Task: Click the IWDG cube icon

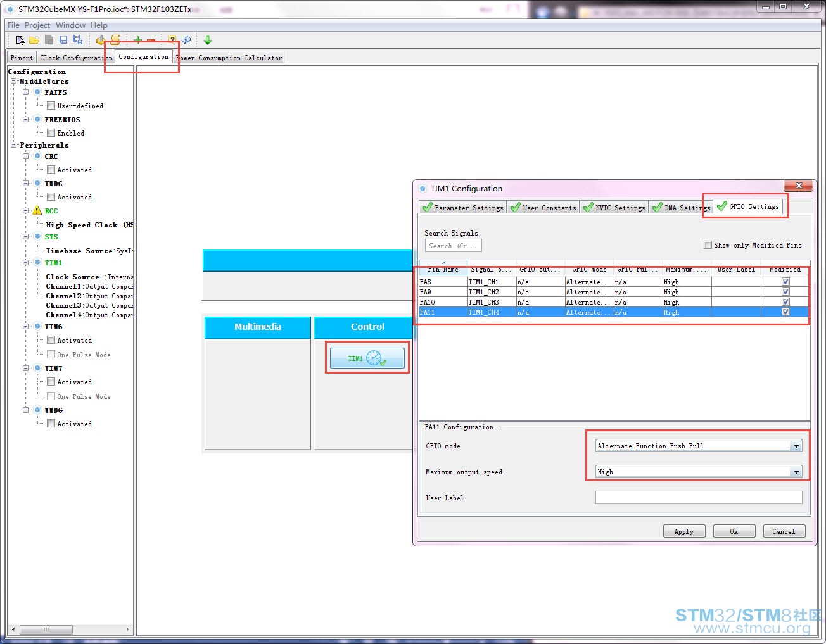Action: [x=37, y=184]
